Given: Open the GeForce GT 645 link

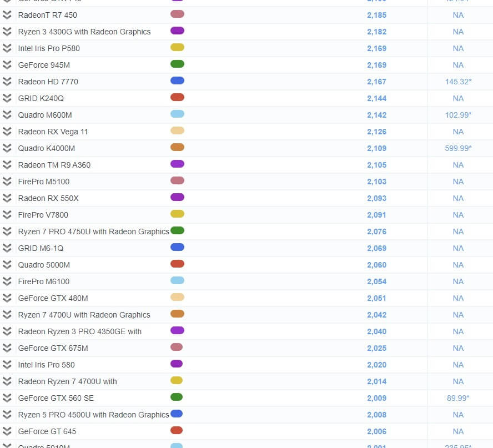Looking at the screenshot, I should pos(47,432).
